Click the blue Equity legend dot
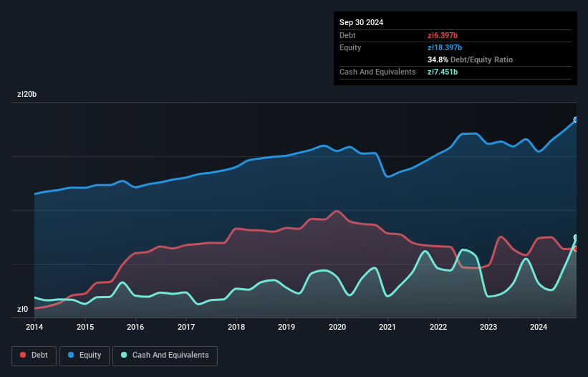 point(71,355)
